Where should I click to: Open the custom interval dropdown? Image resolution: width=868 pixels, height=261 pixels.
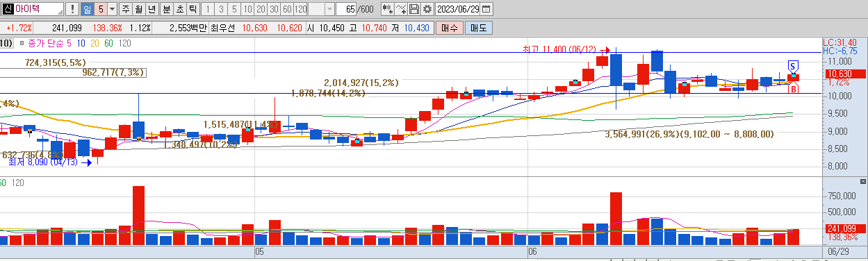pos(329,9)
